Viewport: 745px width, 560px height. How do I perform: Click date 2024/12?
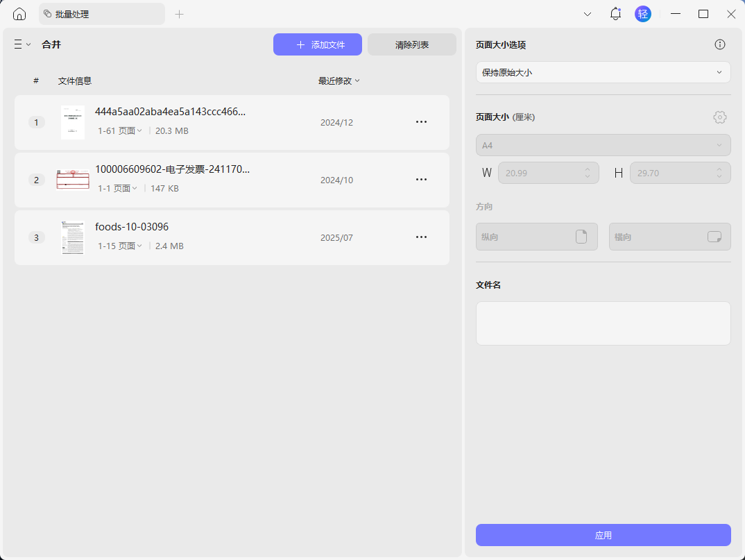coord(336,123)
